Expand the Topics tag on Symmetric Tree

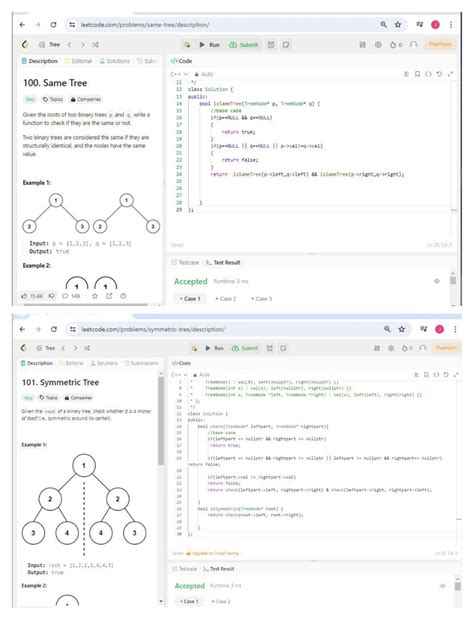[49, 398]
